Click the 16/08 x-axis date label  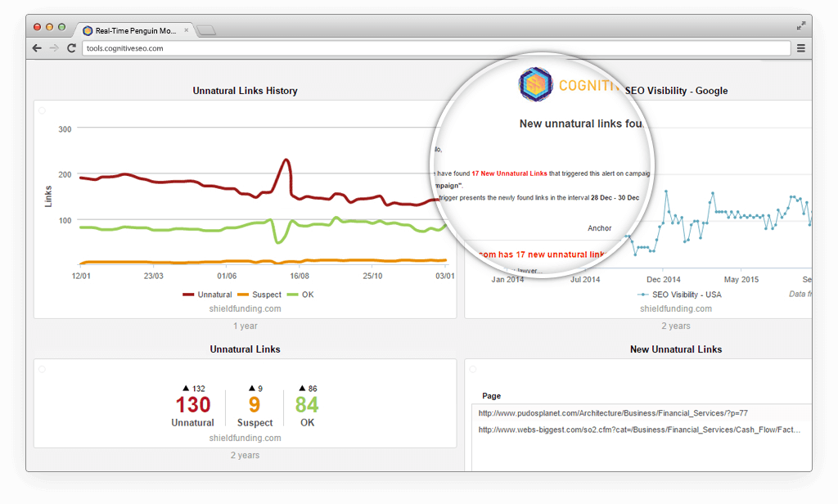[x=300, y=276]
